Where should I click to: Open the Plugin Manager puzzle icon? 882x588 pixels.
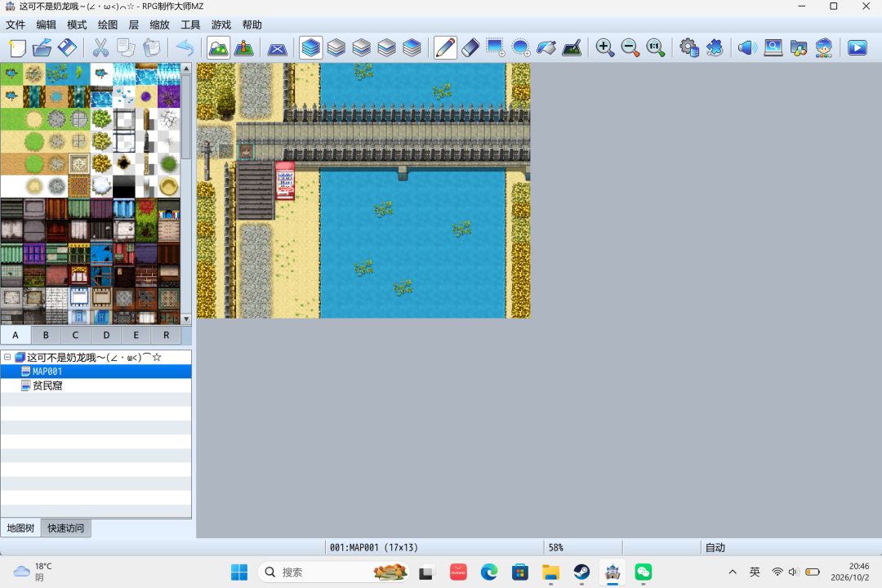pos(715,48)
